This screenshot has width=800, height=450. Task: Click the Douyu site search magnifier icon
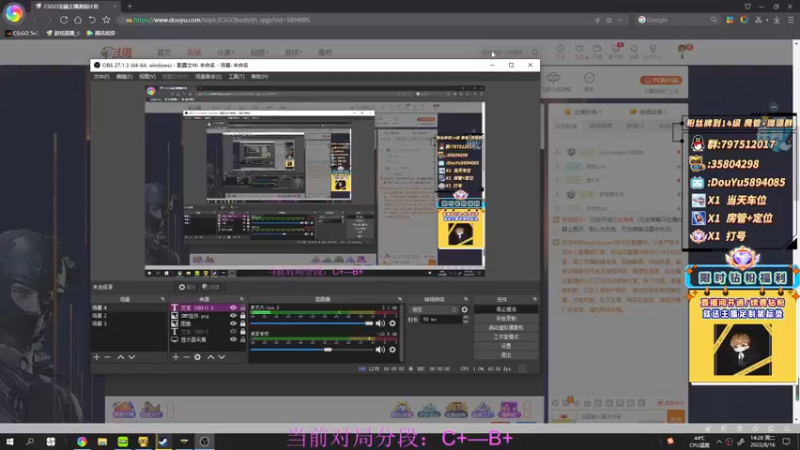pyautogui.click(x=535, y=52)
